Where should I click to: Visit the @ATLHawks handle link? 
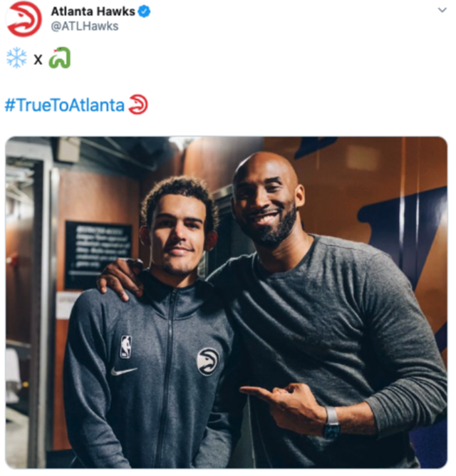coord(85,26)
